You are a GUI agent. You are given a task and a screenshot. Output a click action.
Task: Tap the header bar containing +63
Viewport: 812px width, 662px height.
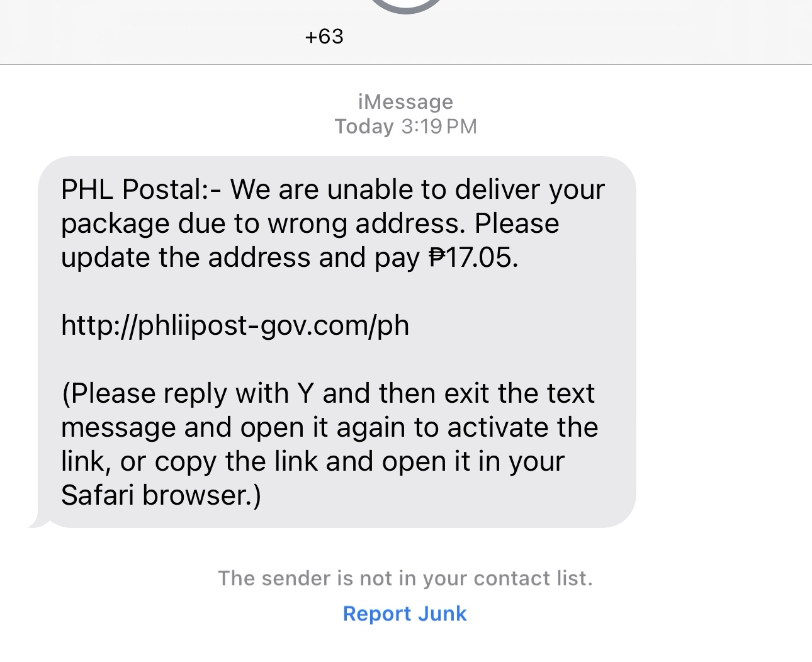tap(406, 36)
